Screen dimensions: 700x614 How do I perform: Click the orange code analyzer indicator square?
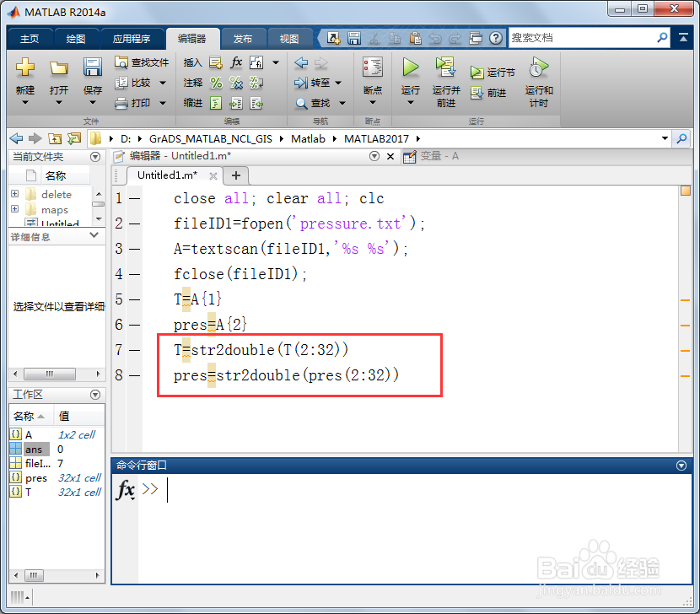(686, 191)
